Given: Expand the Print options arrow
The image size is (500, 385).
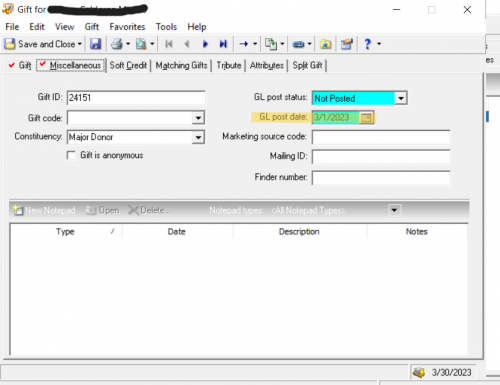Looking at the screenshot, I should point(128,44).
